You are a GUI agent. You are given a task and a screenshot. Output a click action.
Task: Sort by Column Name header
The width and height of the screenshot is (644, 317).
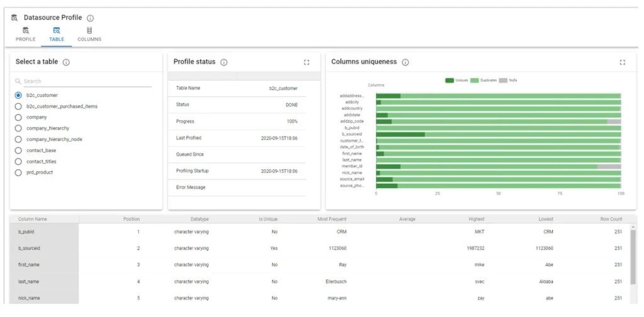tap(33, 220)
